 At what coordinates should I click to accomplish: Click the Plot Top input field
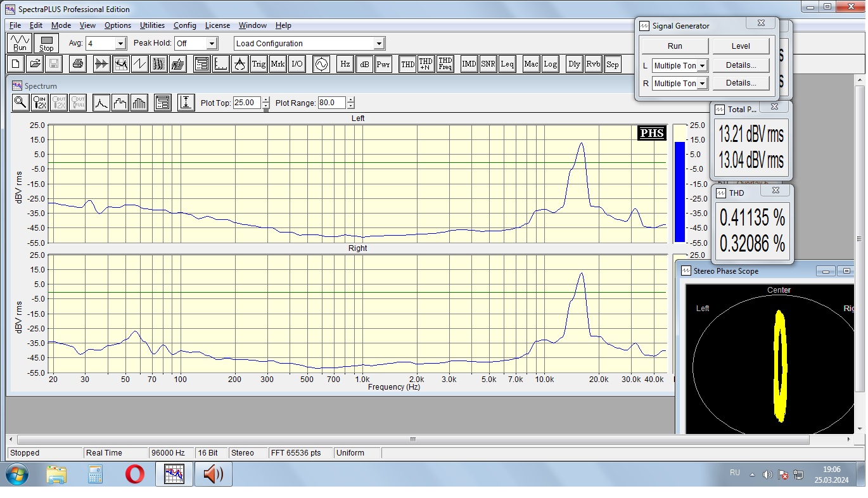click(x=246, y=103)
